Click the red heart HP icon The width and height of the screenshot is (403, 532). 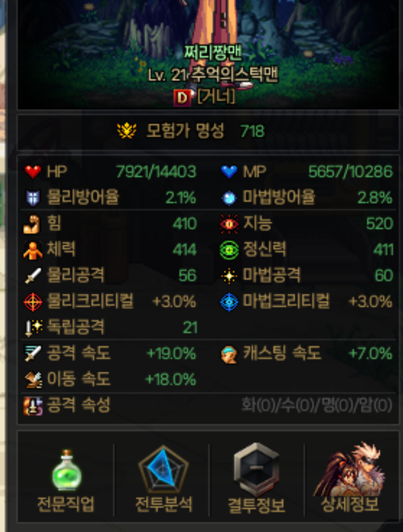pyautogui.click(x=33, y=171)
